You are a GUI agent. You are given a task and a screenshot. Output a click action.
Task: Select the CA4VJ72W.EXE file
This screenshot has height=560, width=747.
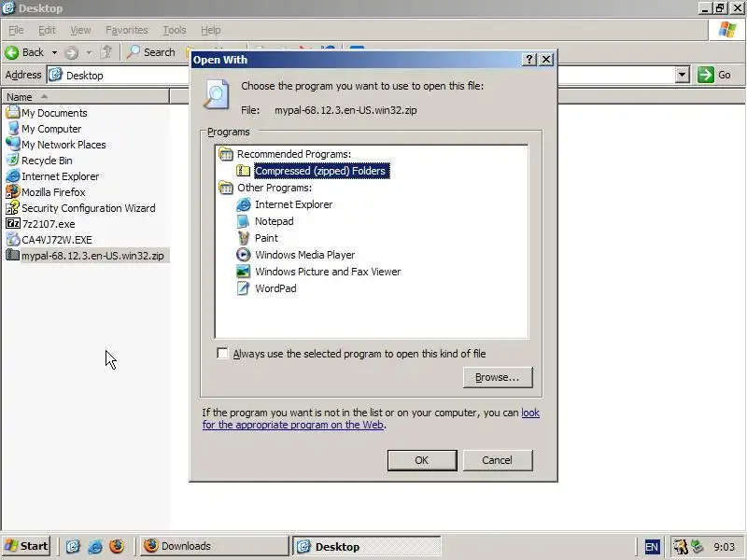click(x=49, y=240)
